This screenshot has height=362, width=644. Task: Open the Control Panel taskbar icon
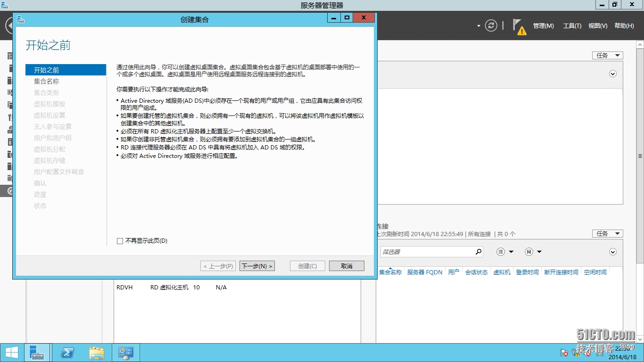tap(126, 353)
